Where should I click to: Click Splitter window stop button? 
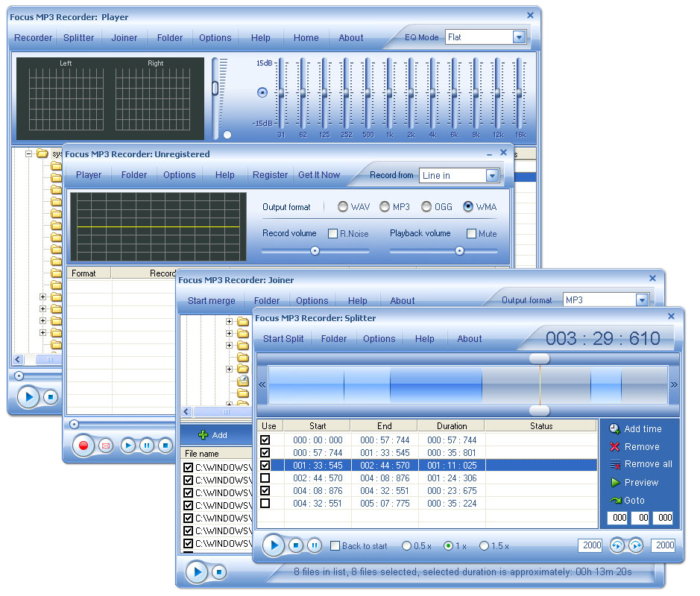(x=295, y=545)
